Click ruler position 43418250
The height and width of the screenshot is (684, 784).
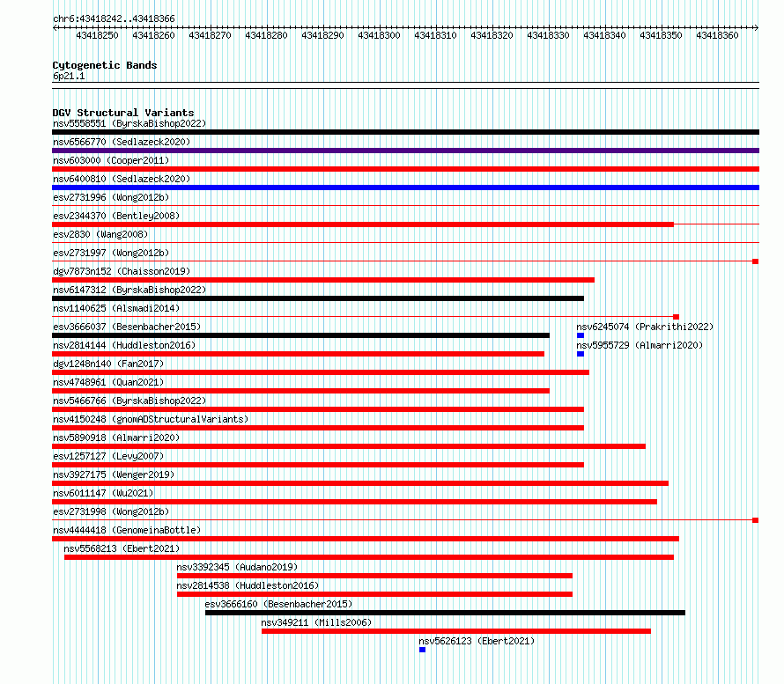coord(97,35)
